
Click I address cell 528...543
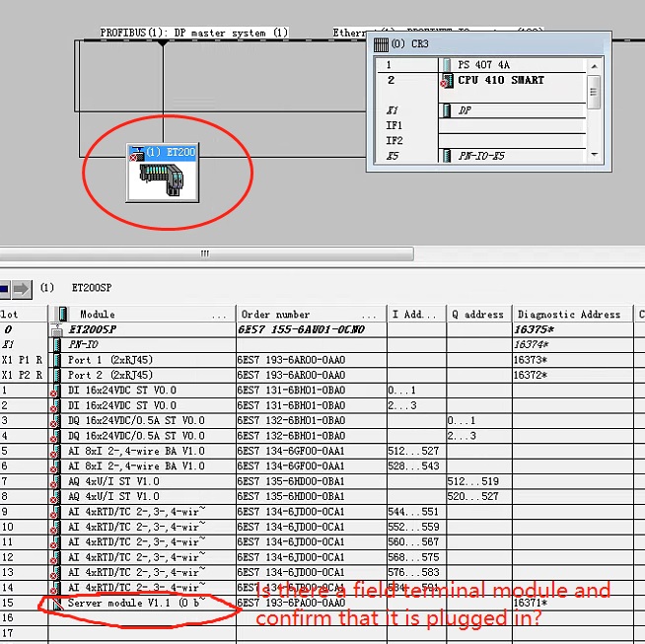[x=413, y=466]
